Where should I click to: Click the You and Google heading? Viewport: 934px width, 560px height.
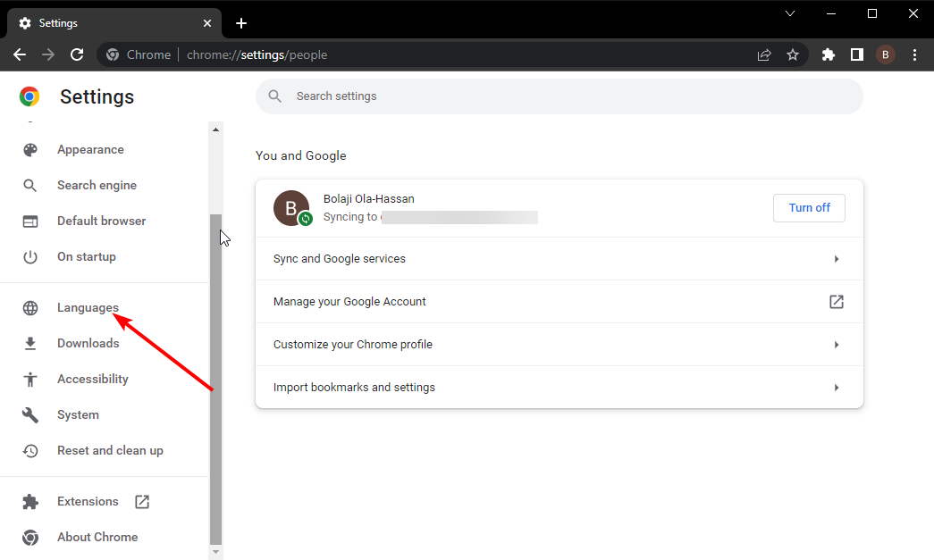(x=301, y=155)
